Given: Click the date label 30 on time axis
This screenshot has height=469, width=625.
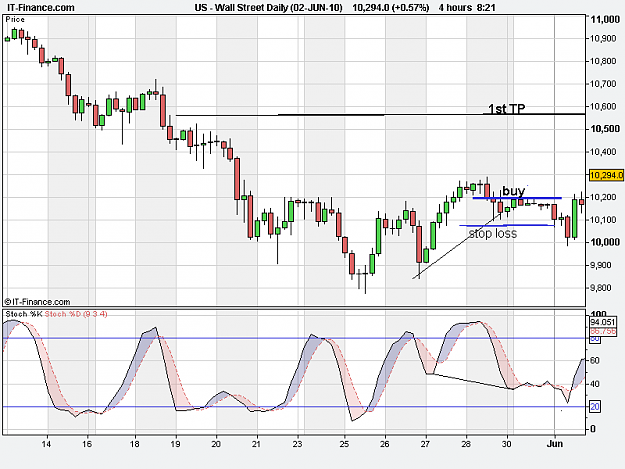Looking at the screenshot, I should [x=507, y=444].
